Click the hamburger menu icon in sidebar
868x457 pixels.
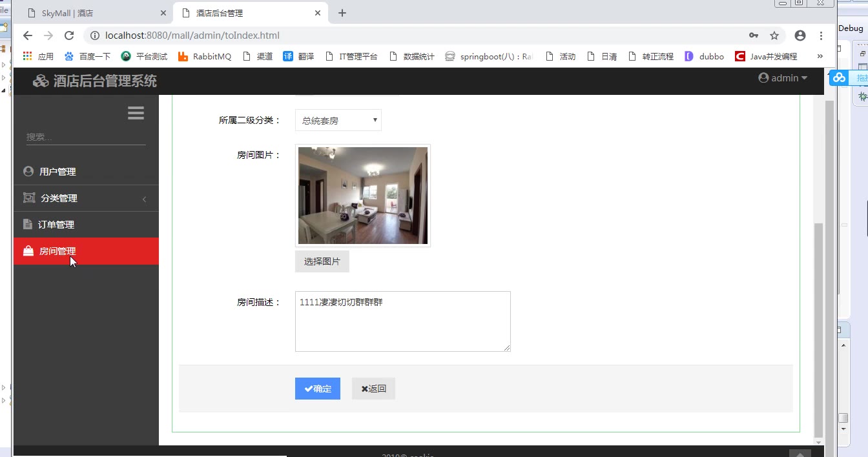pos(136,114)
